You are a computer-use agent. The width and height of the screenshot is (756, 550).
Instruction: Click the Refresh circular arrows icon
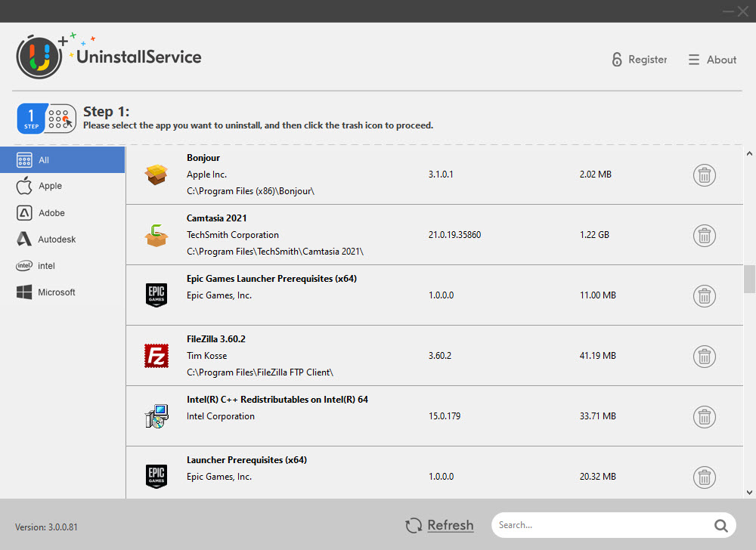(414, 525)
